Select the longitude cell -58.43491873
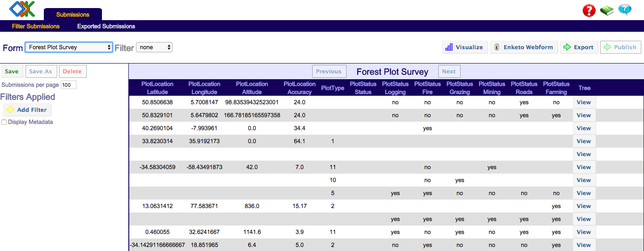This screenshot has height=251, width=644. point(204,167)
